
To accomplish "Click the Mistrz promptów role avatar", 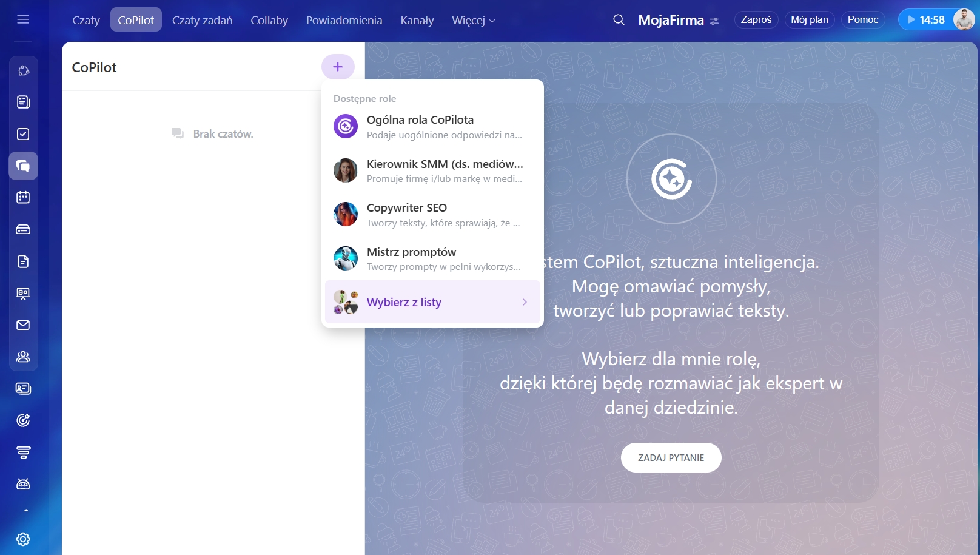I will [x=346, y=258].
